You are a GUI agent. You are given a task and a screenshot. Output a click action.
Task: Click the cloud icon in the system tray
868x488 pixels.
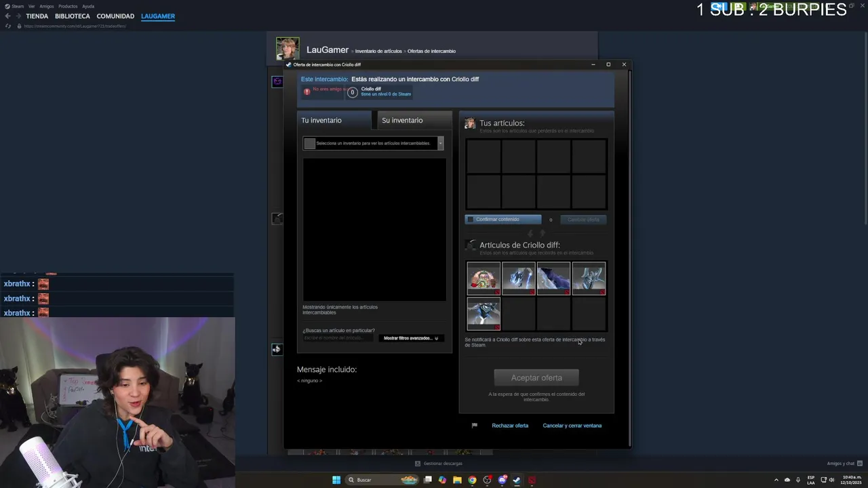tap(787, 480)
